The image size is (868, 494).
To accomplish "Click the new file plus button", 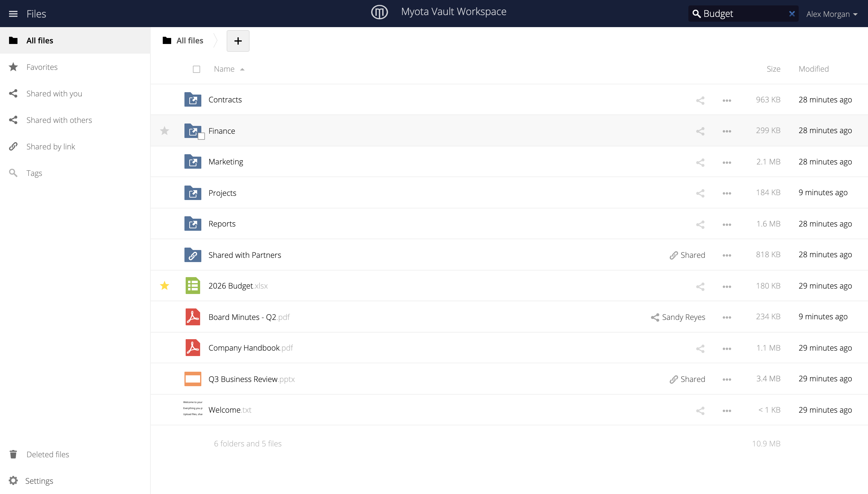I will [x=237, y=41].
